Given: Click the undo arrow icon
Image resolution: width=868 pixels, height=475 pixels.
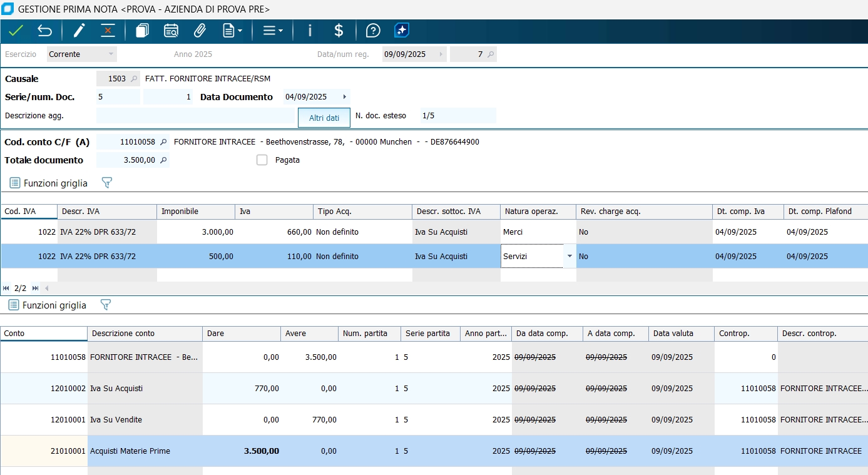Looking at the screenshot, I should click(45, 31).
